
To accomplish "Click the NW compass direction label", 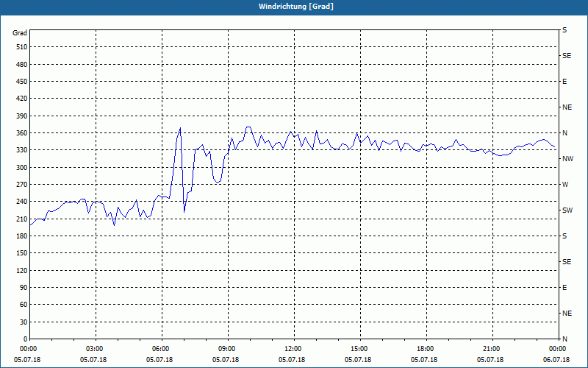I will click(567, 159).
